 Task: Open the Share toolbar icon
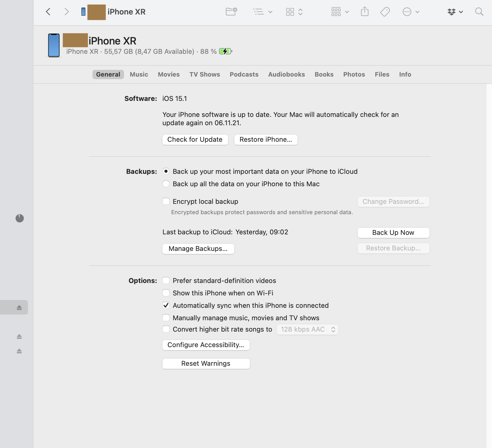(x=365, y=12)
